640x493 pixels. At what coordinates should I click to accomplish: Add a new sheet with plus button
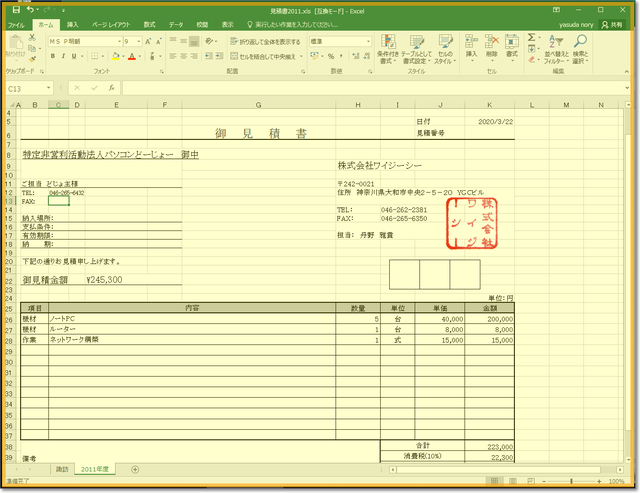pyautogui.click(x=136, y=469)
